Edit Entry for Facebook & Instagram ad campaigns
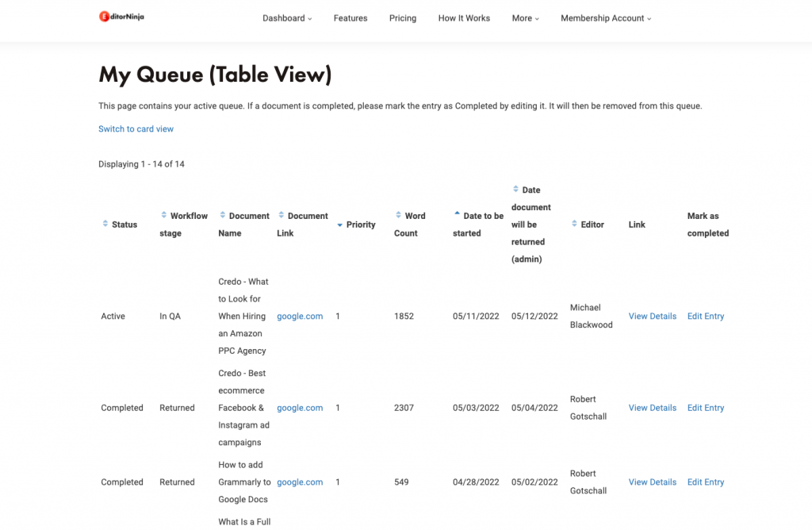 [x=705, y=408]
